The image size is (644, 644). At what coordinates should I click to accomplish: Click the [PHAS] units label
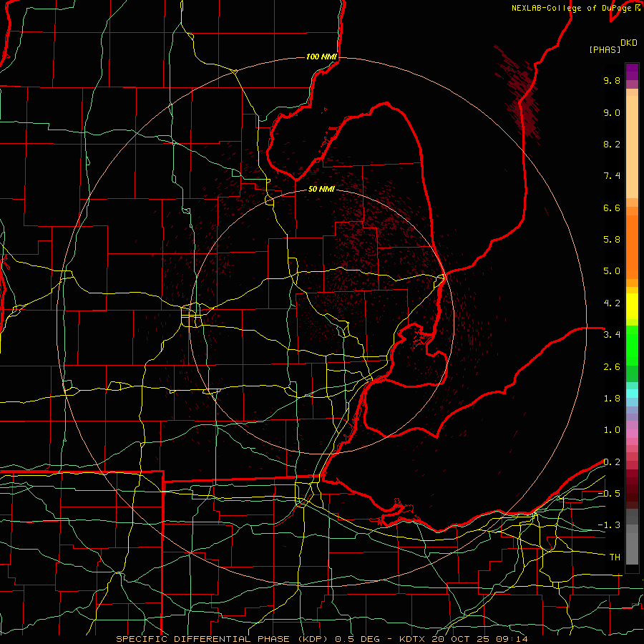pos(605,49)
